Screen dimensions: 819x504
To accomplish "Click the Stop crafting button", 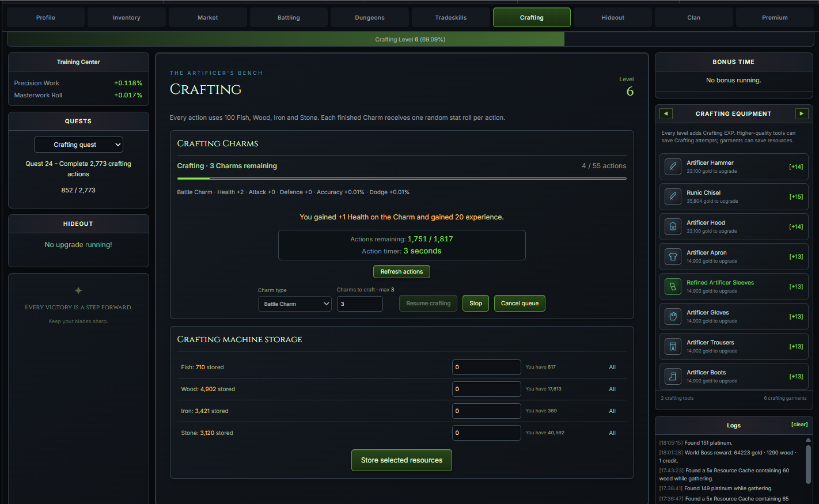I will tap(476, 304).
